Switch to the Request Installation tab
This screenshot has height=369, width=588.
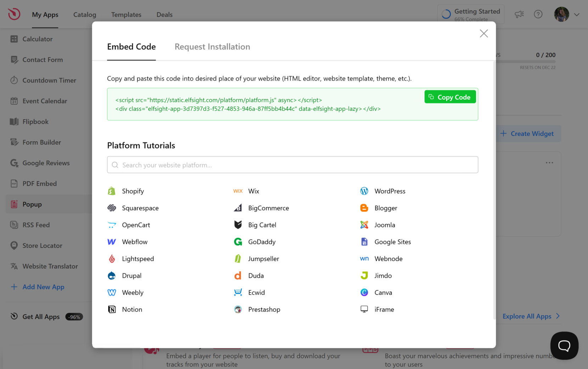pyautogui.click(x=212, y=46)
